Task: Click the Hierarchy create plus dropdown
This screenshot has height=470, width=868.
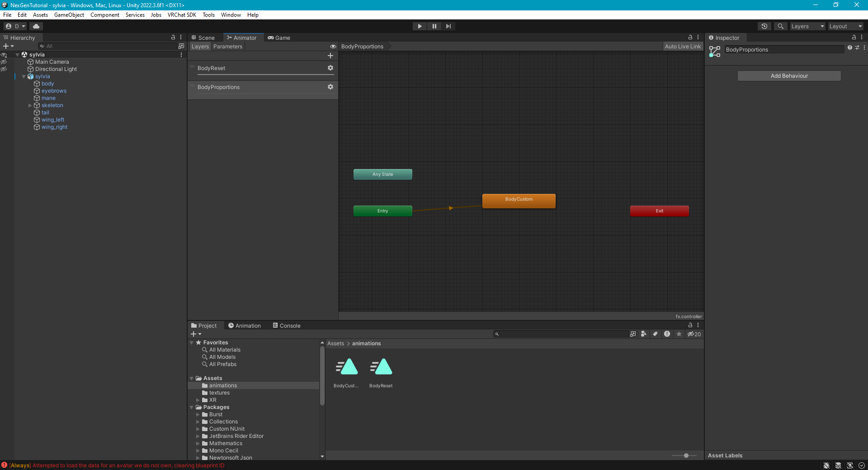Action: pyautogui.click(x=8, y=46)
